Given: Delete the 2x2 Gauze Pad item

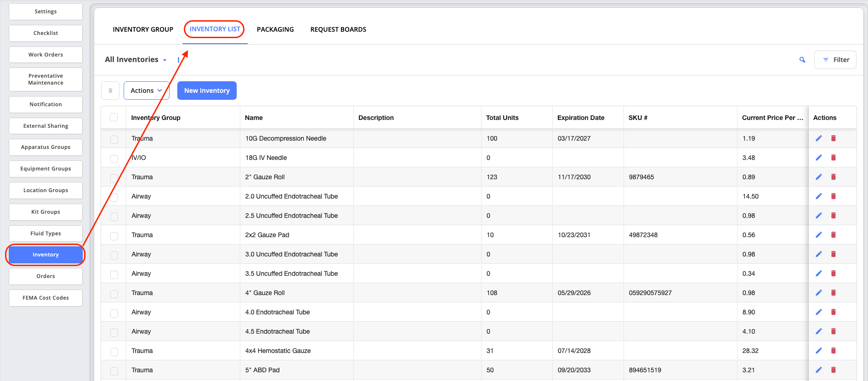Looking at the screenshot, I should 834,235.
